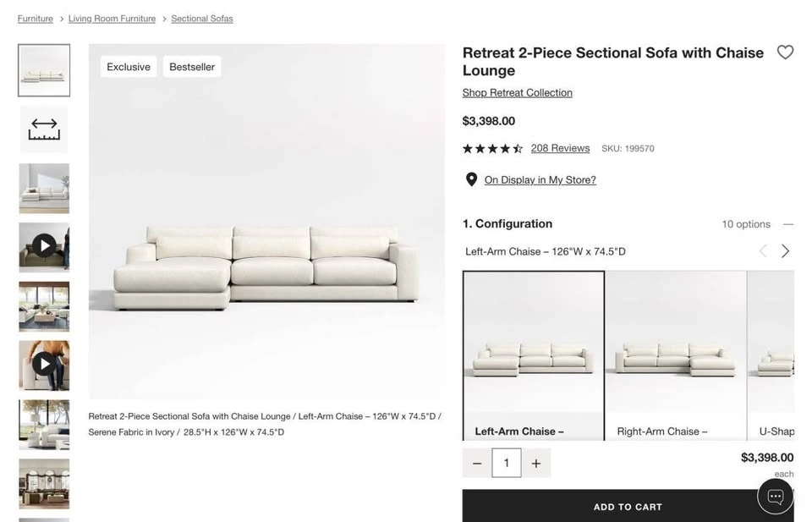This screenshot has width=812, height=522.
Task: Go to Living Room Furniture breadcrumb
Action: 112,19
